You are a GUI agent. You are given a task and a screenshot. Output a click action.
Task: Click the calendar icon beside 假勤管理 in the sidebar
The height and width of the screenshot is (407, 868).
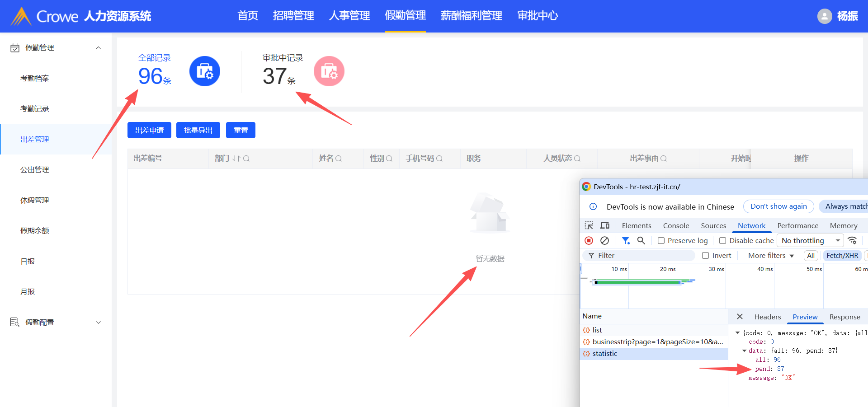pyautogui.click(x=15, y=48)
